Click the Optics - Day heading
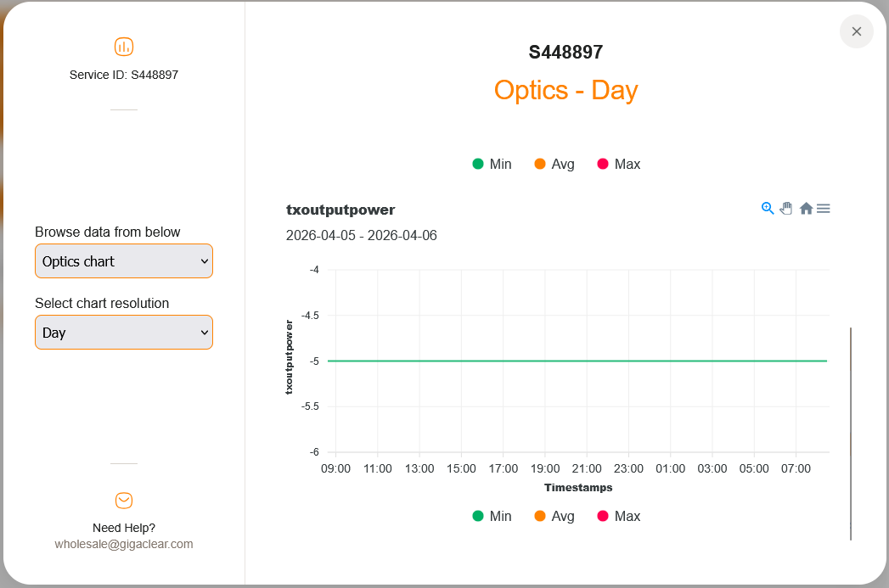The height and width of the screenshot is (588, 889). (x=565, y=90)
